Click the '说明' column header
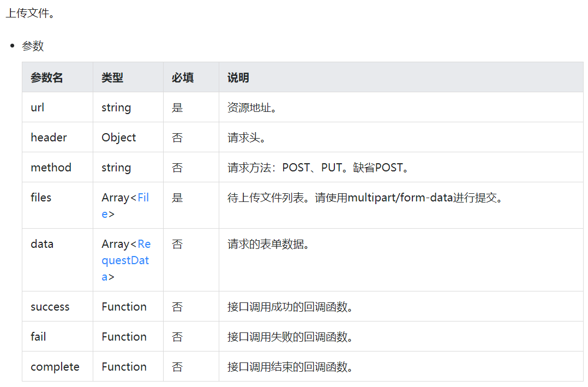 coord(401,78)
